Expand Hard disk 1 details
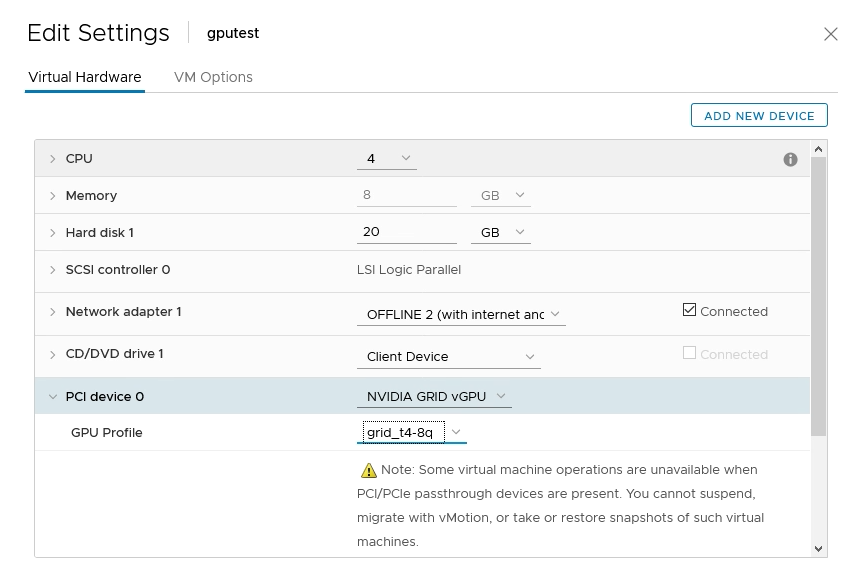 [53, 233]
